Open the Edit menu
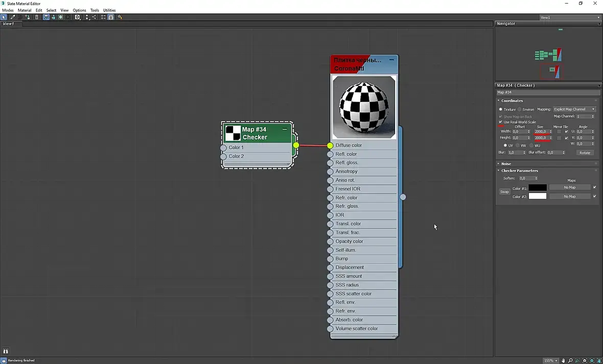The width and height of the screenshot is (603, 364). click(x=39, y=10)
